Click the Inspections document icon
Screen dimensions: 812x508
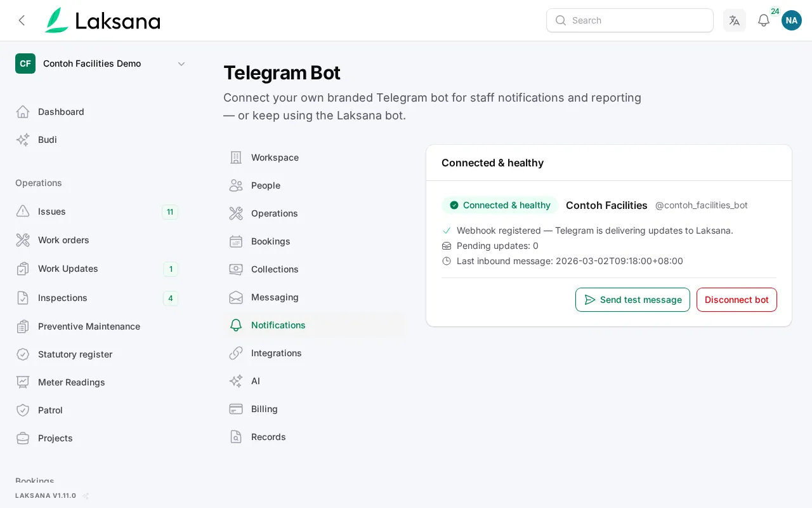click(x=23, y=298)
